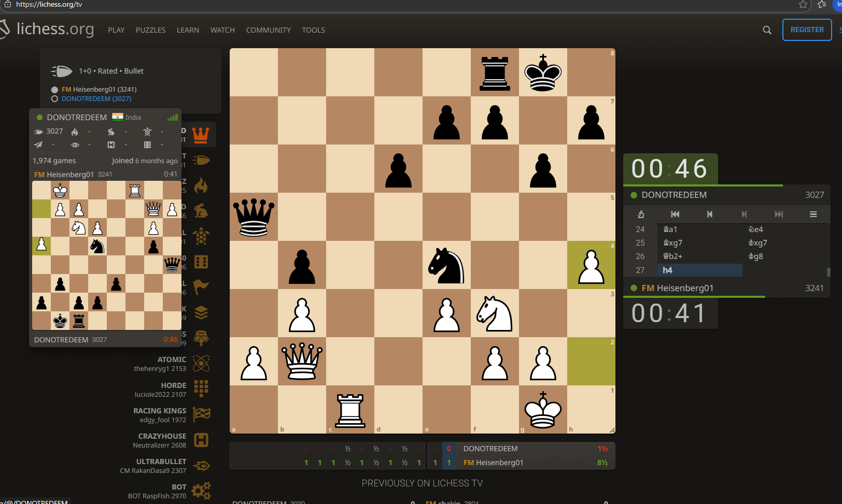The width and height of the screenshot is (842, 504).
Task: Click the India flag in popup
Action: pyautogui.click(x=118, y=117)
